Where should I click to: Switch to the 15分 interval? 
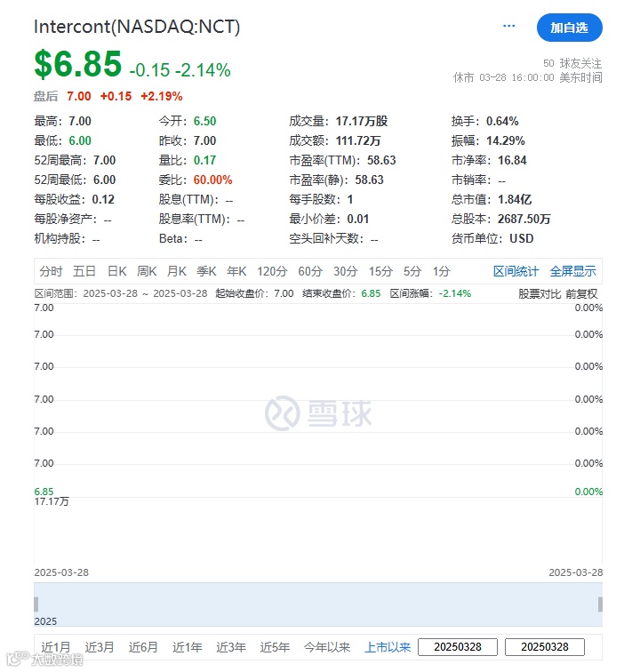point(381,271)
